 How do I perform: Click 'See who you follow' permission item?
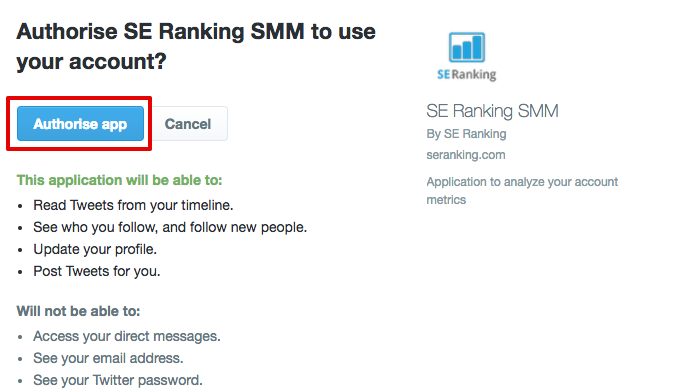click(170, 227)
